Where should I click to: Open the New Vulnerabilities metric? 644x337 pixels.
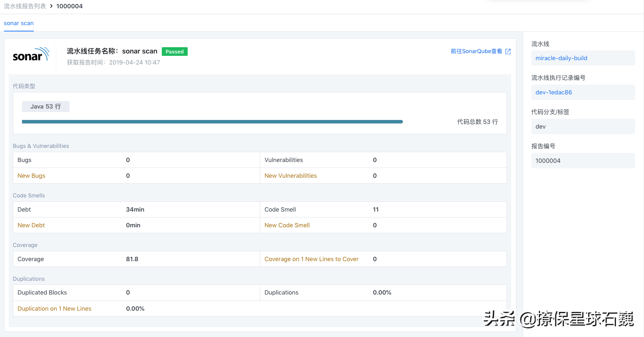pyautogui.click(x=290, y=176)
